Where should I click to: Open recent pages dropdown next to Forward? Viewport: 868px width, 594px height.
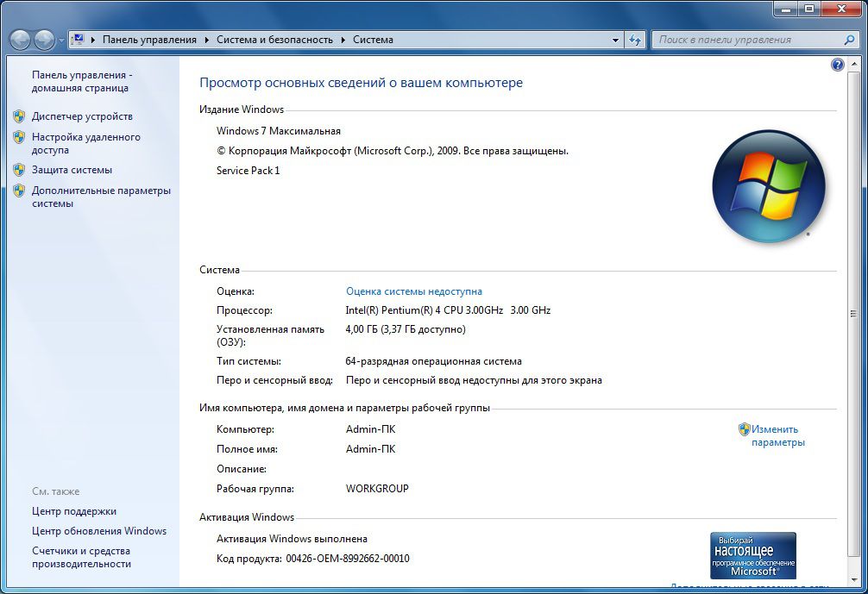point(61,41)
